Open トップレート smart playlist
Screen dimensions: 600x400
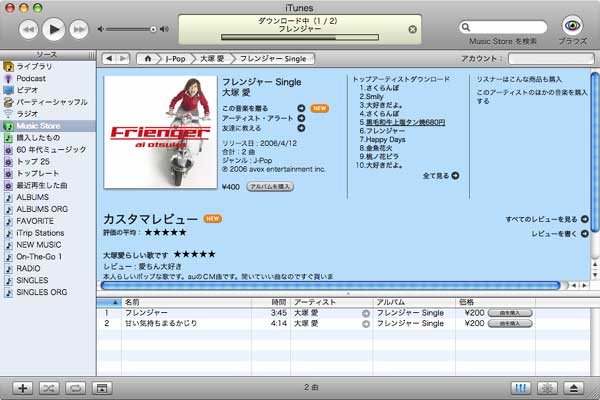pos(48,173)
